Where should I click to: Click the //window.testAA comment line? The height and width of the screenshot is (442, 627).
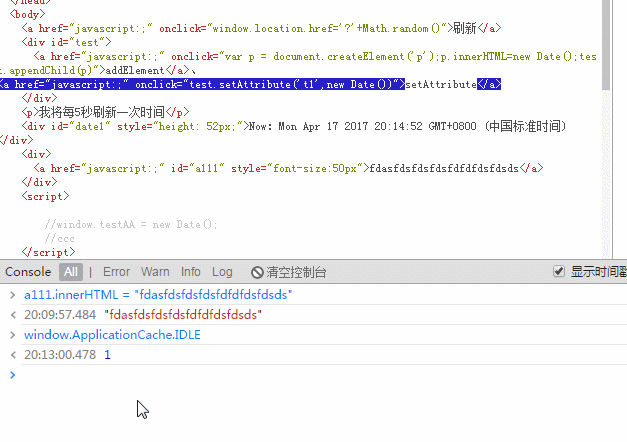[x=131, y=224]
